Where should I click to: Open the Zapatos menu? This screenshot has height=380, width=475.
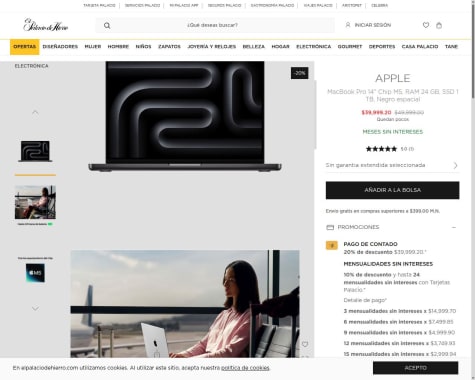click(x=169, y=47)
